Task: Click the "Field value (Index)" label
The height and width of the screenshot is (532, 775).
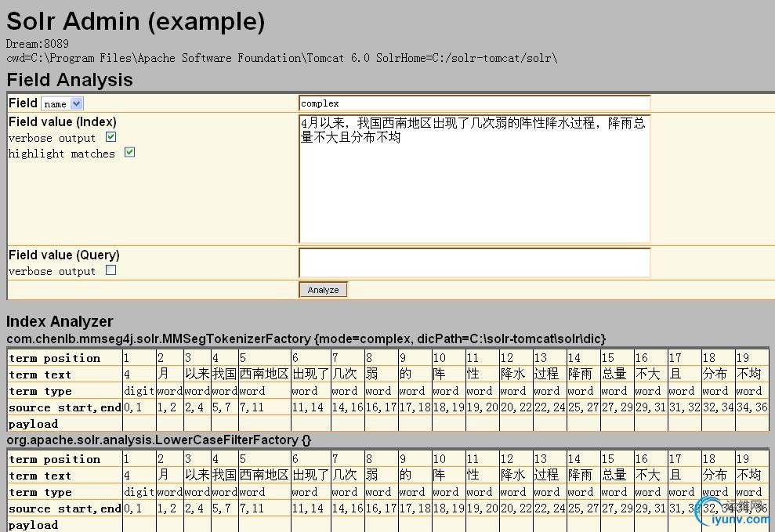Action: click(62, 121)
